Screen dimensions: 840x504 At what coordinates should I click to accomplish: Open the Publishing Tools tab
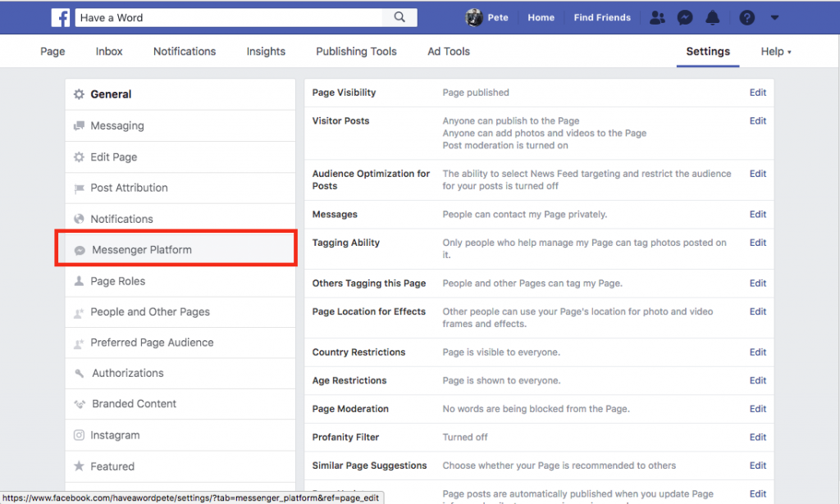[x=356, y=52]
